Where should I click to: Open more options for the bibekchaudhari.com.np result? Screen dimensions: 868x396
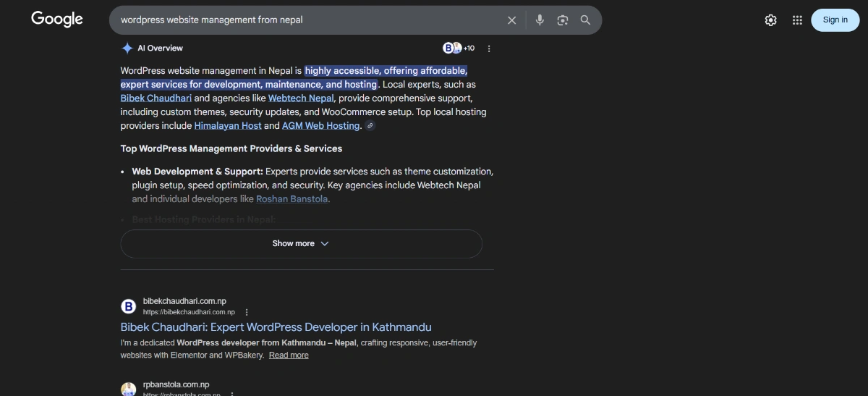click(247, 313)
